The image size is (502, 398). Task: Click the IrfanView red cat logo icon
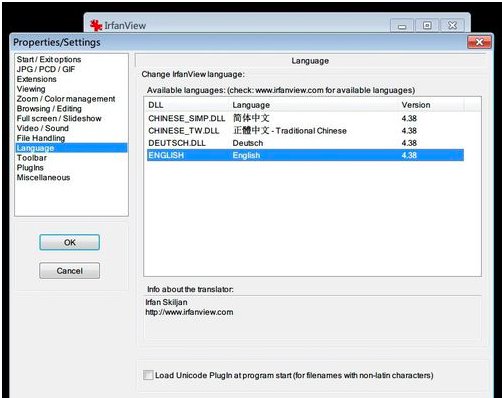96,25
